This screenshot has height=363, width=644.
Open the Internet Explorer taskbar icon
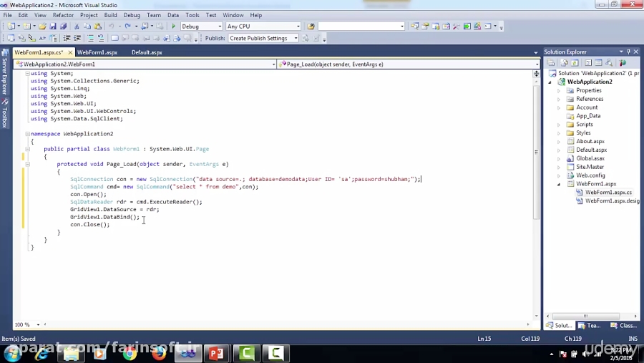pos(42,353)
